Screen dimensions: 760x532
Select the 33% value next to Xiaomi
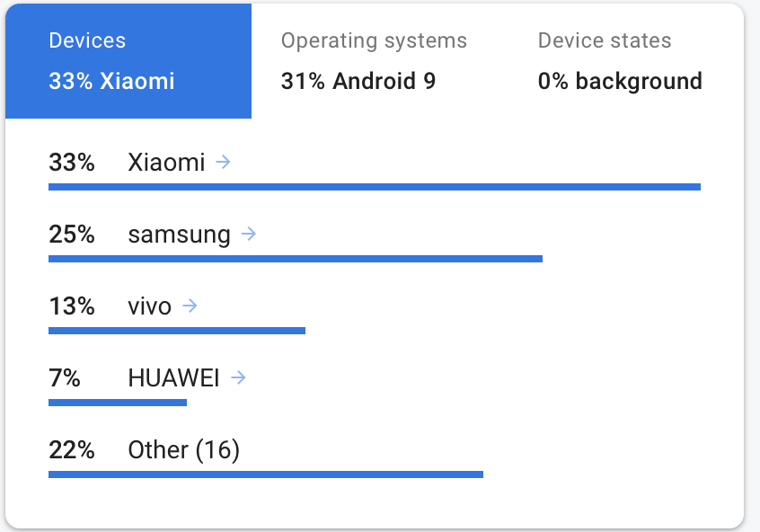click(71, 162)
